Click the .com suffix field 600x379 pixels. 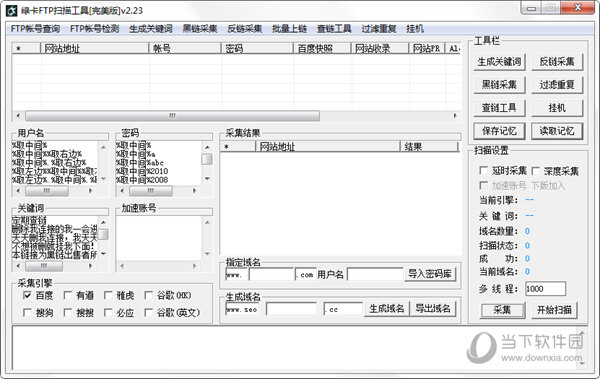pos(306,274)
